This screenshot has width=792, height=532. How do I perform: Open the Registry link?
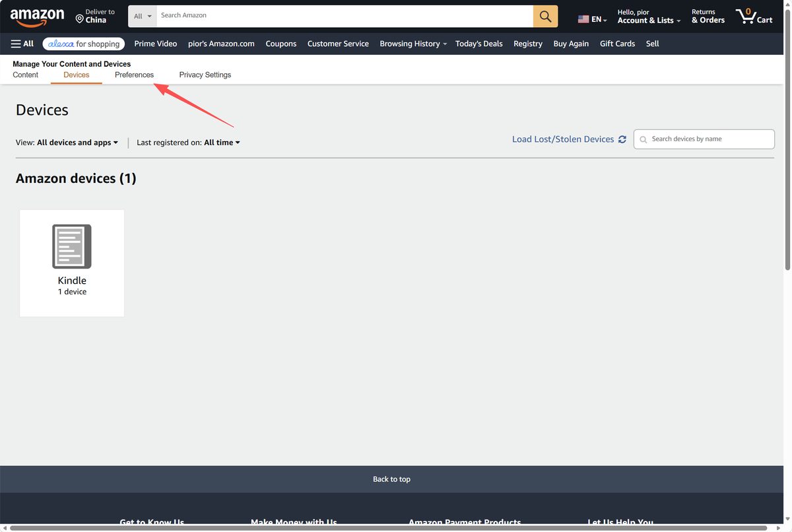click(x=528, y=44)
